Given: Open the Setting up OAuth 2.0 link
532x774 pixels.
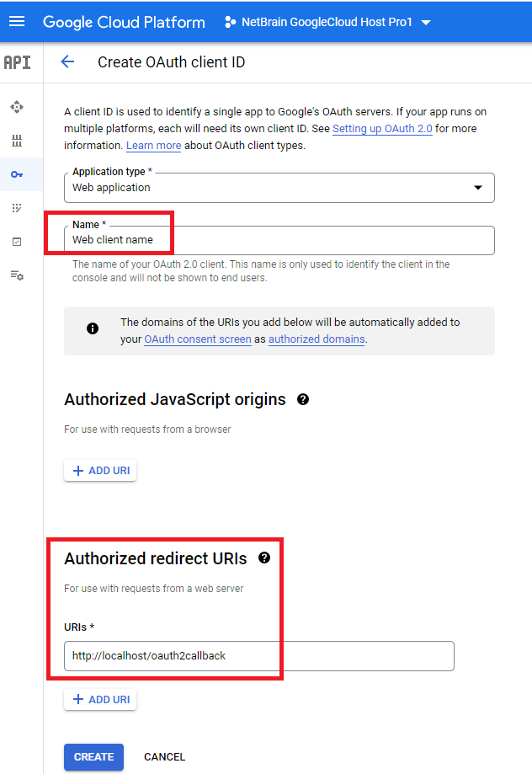Looking at the screenshot, I should tap(382, 128).
